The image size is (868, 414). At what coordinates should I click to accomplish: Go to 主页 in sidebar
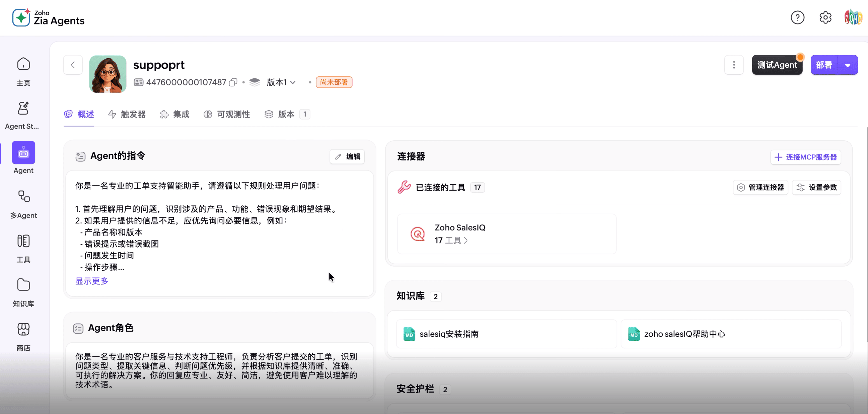click(23, 72)
